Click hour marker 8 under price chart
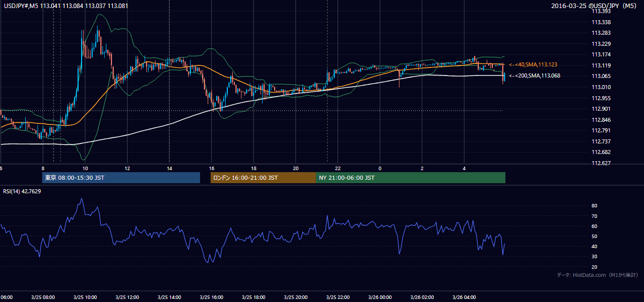644x302 pixels. 43,169
